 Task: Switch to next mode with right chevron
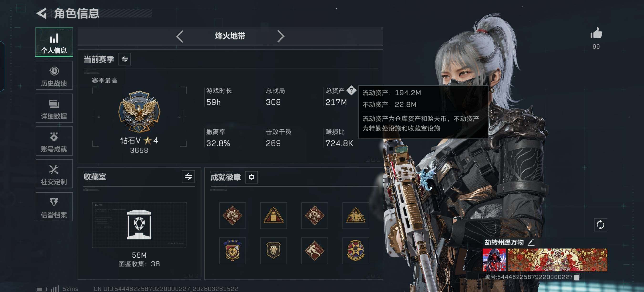pos(281,36)
